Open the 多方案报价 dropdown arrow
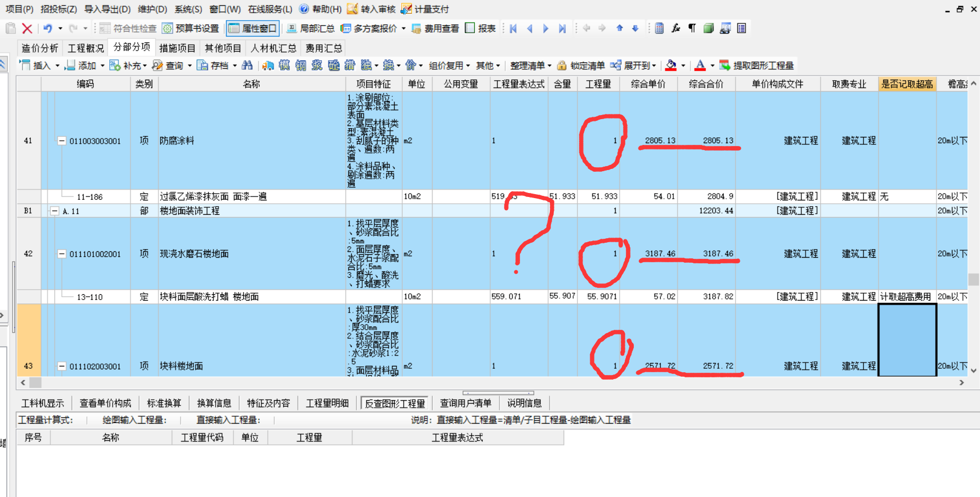Viewport: 980px width, 497px height. click(x=403, y=28)
